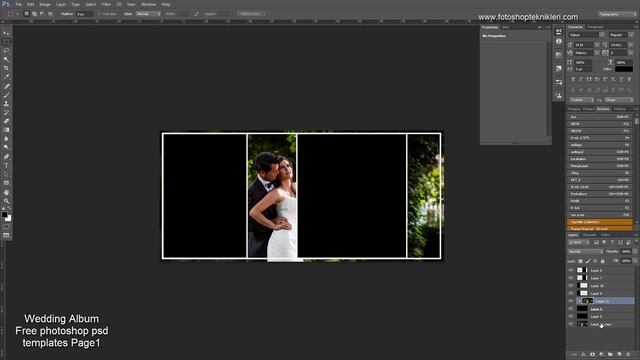
Task: Select the Brush tool
Action: click(6, 95)
